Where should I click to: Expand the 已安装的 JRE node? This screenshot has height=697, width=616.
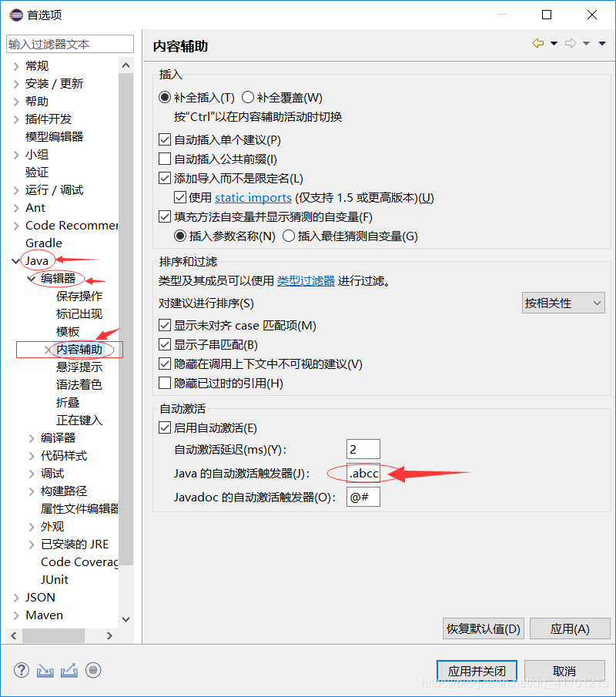[x=32, y=545]
